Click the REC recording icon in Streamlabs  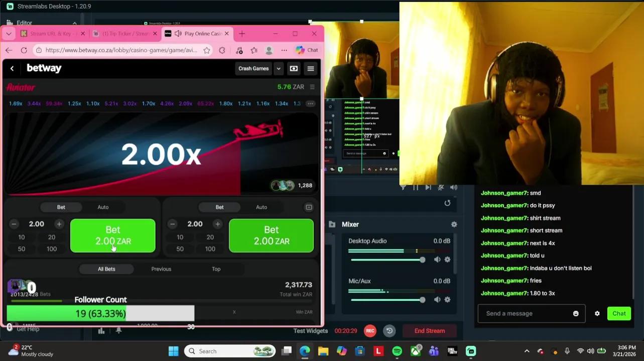pyautogui.click(x=370, y=331)
